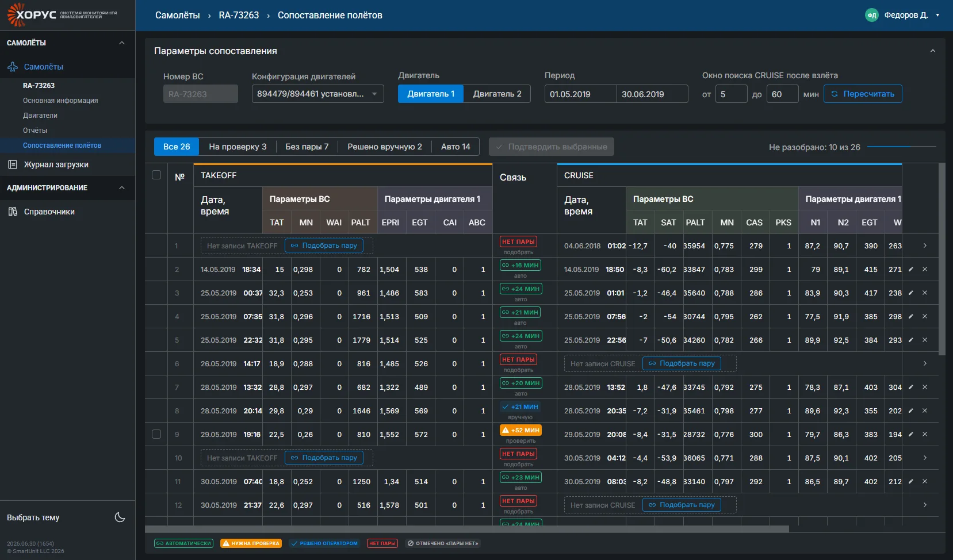The width and height of the screenshot is (953, 560).
Task: Tick the select-all checkbox in table header
Action: pos(156,175)
